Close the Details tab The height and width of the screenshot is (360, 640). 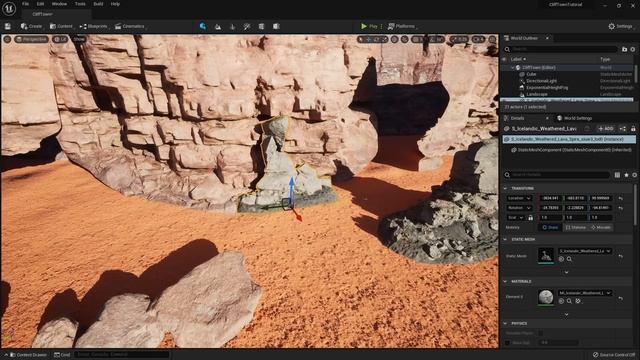point(547,118)
